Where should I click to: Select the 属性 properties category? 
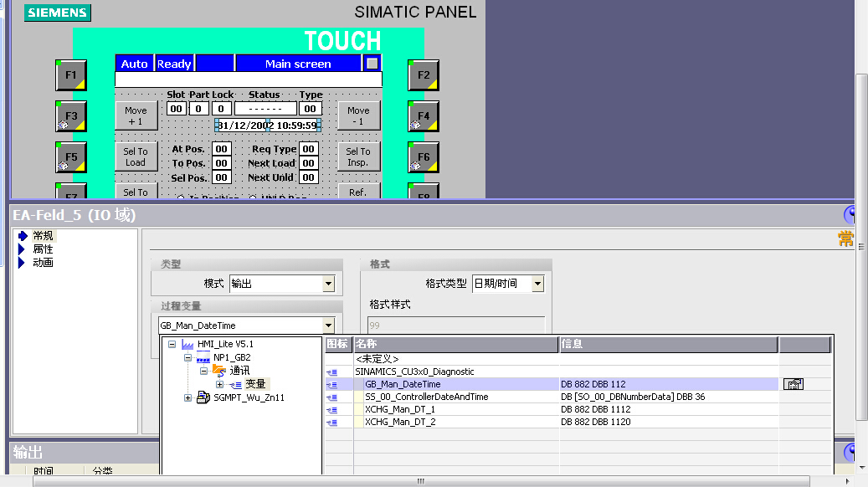[43, 249]
